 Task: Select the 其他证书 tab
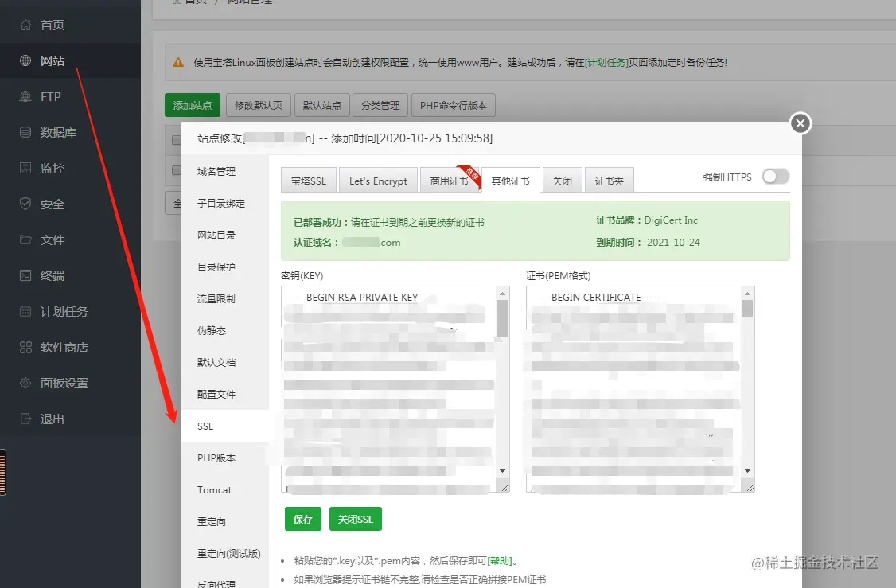point(510,181)
